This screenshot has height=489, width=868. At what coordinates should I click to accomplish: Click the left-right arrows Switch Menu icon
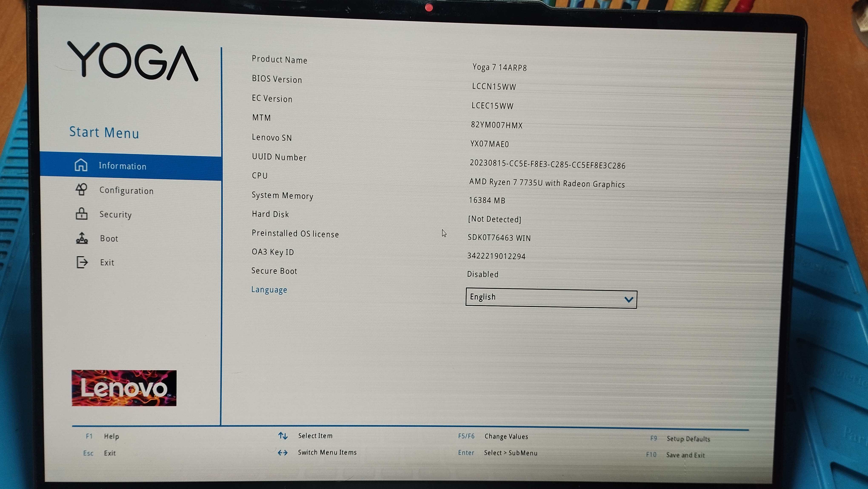click(x=282, y=452)
